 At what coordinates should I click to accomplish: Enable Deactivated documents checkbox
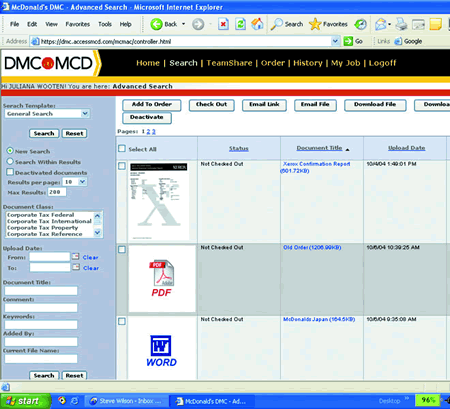(10, 172)
